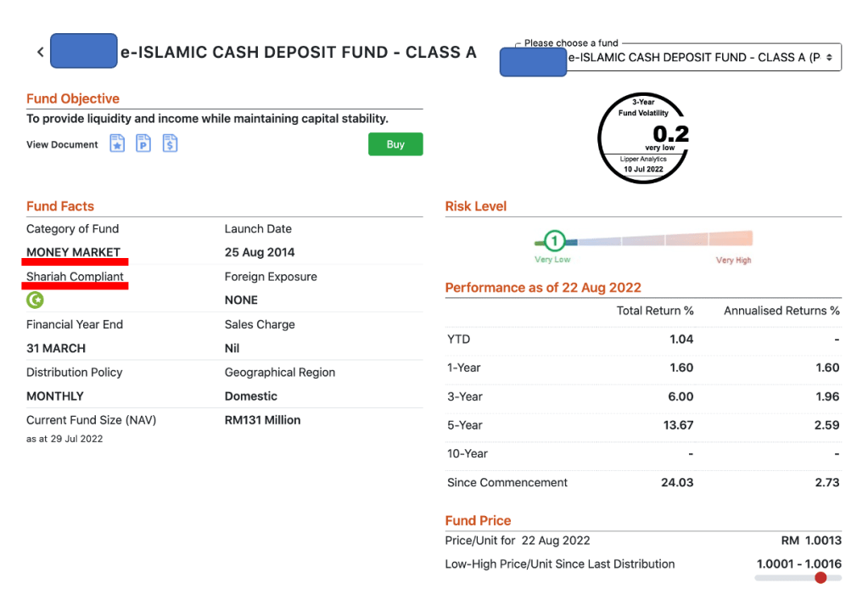Screen dimensions: 868x595
Task: Select the Fund Objective heading
Action: 73,98
